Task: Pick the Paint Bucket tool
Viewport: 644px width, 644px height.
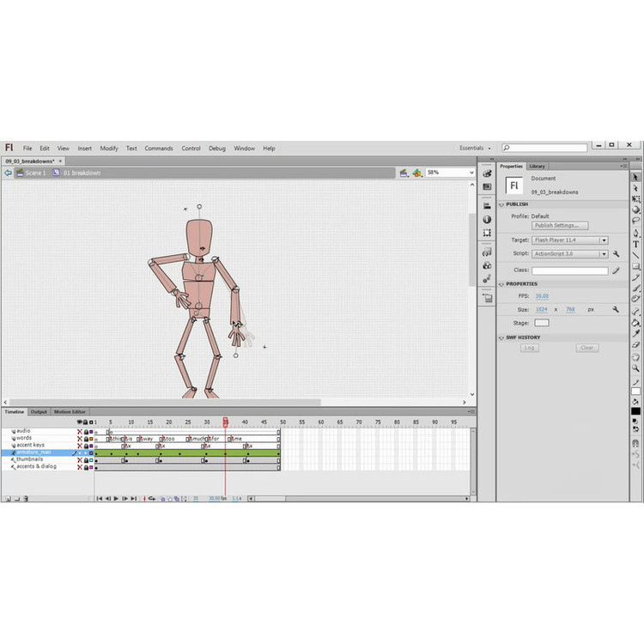Action: [x=636, y=322]
